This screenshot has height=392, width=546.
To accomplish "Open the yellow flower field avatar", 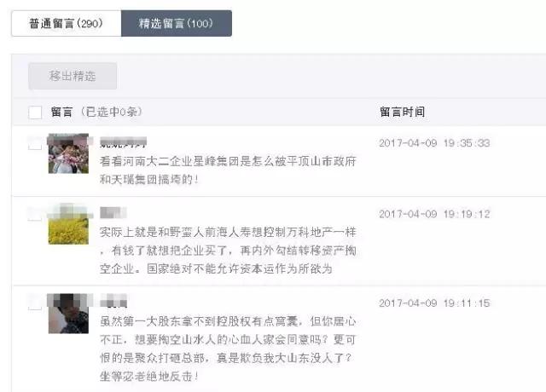I will pos(68,223).
